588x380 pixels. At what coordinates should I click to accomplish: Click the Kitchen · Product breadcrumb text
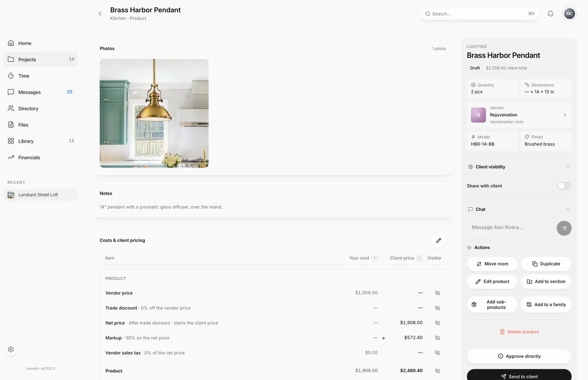click(x=128, y=19)
